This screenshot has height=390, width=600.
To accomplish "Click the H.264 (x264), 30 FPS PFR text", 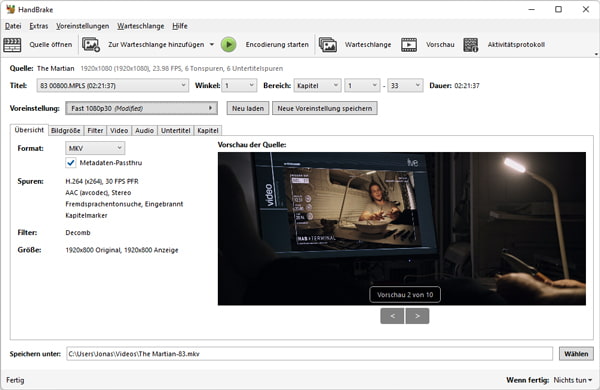I will pyautogui.click(x=102, y=181).
